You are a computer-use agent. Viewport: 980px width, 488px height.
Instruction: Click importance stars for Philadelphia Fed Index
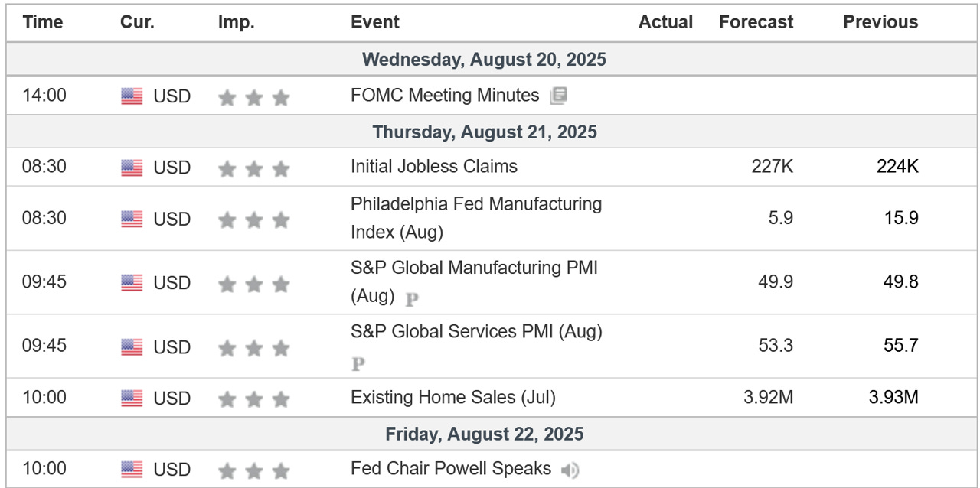tap(253, 220)
